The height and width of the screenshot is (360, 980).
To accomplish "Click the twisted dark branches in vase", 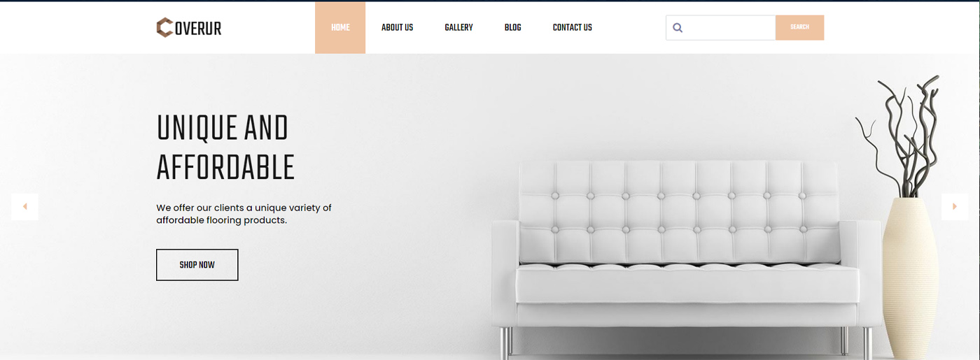I will coord(899,136).
